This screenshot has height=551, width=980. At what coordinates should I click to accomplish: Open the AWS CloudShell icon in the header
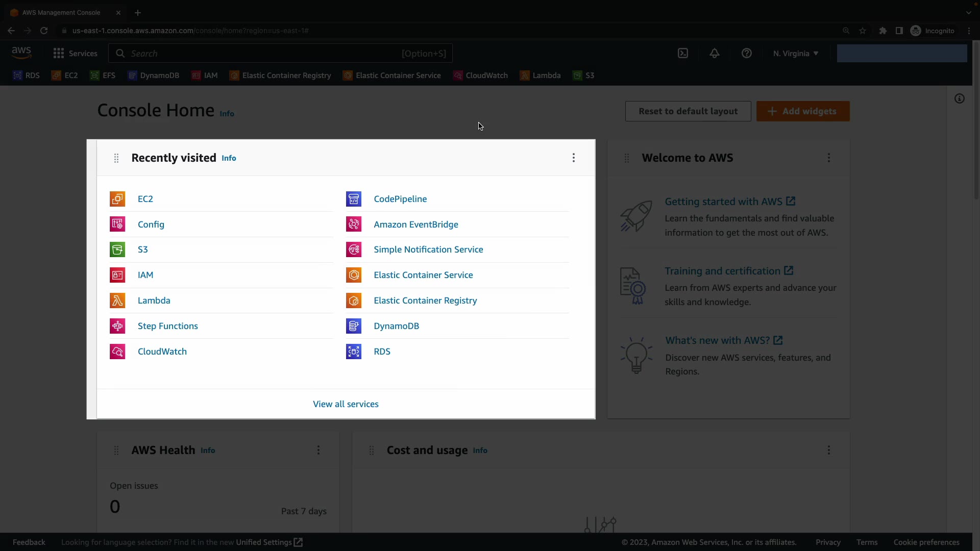pyautogui.click(x=683, y=54)
